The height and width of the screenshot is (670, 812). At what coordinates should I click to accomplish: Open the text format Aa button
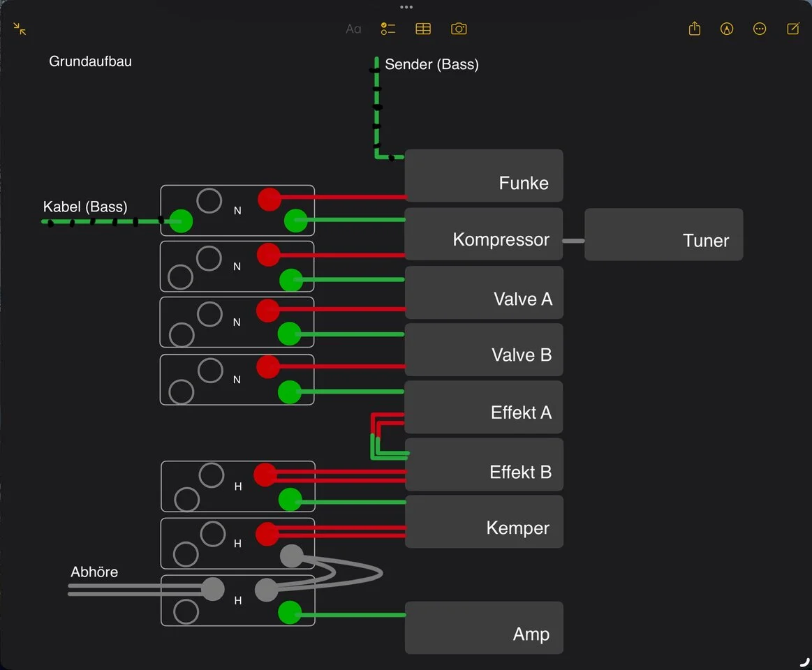353,29
